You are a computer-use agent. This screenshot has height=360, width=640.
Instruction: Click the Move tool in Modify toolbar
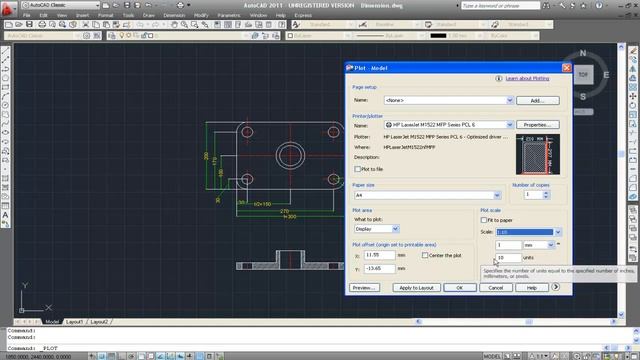click(x=633, y=96)
